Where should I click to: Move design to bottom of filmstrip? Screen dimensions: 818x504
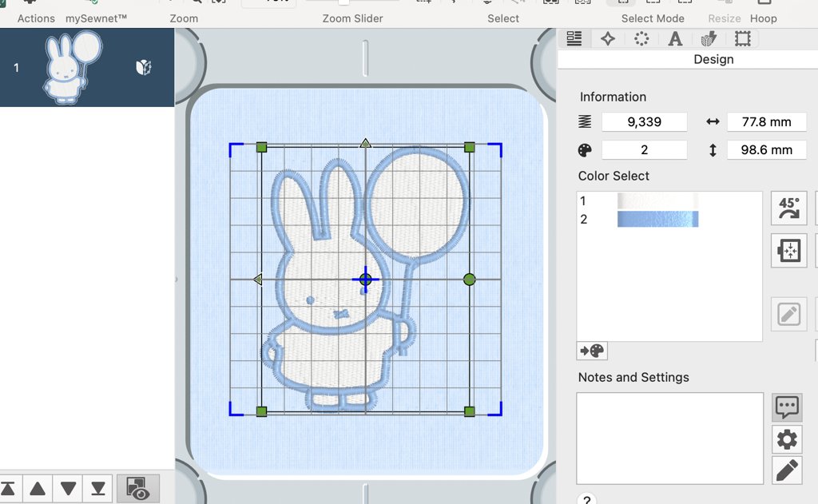pyautogui.click(x=98, y=489)
